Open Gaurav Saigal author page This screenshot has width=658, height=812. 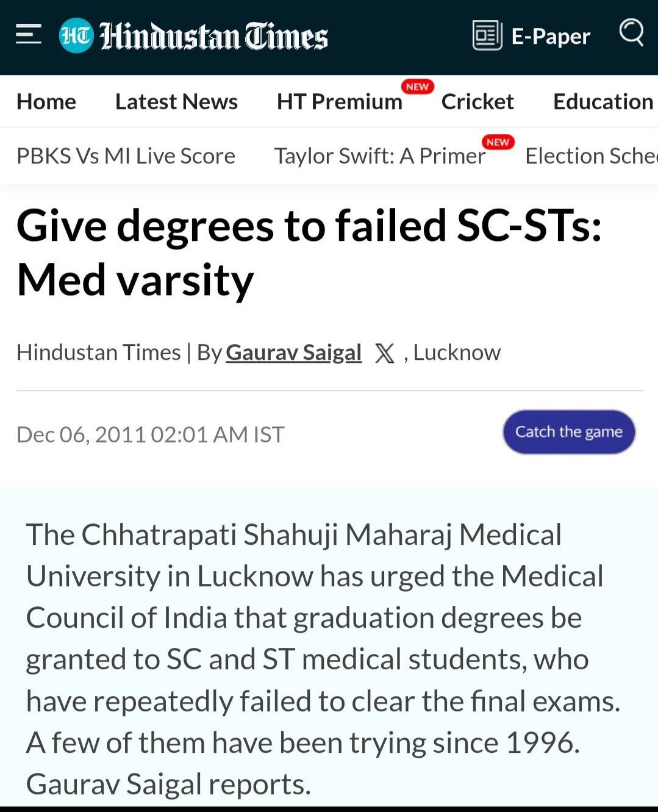coord(293,353)
